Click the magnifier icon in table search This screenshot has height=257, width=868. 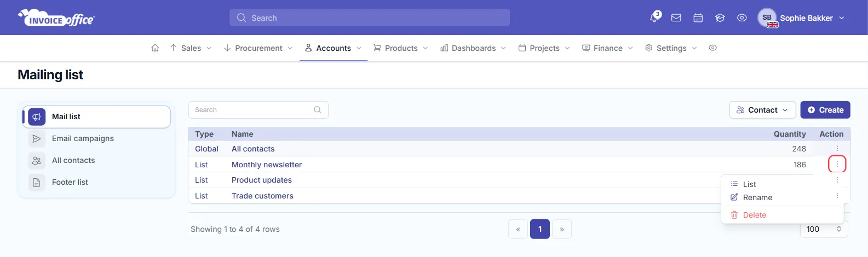[318, 110]
